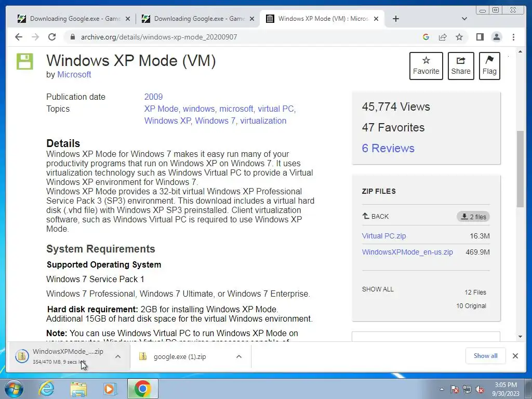This screenshot has width=532, height=399.
Task: Close the first Downloading Google.exe tab
Action: click(x=128, y=19)
